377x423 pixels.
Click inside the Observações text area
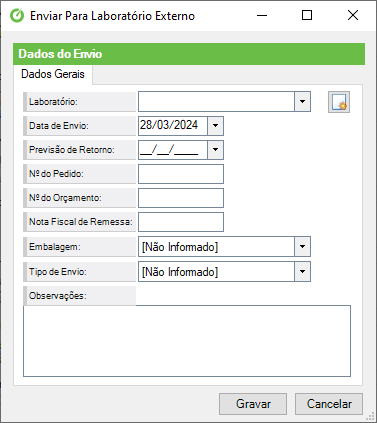[187, 341]
